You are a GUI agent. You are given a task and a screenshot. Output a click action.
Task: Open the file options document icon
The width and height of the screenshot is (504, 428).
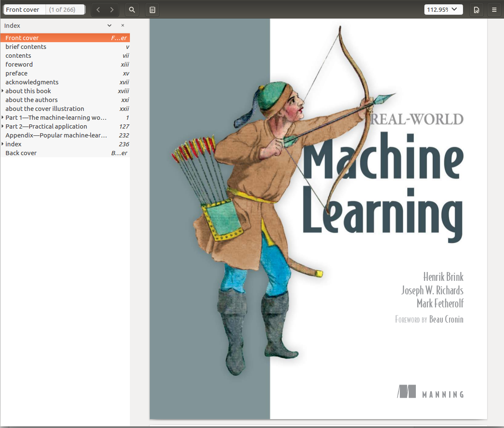tap(476, 10)
